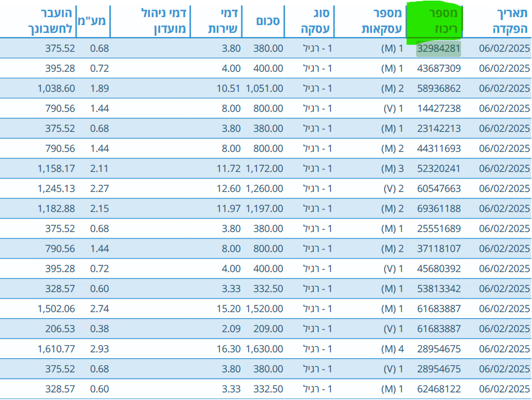Click the סוג עסקה column header
The height and width of the screenshot is (400, 532).
[x=315, y=21]
